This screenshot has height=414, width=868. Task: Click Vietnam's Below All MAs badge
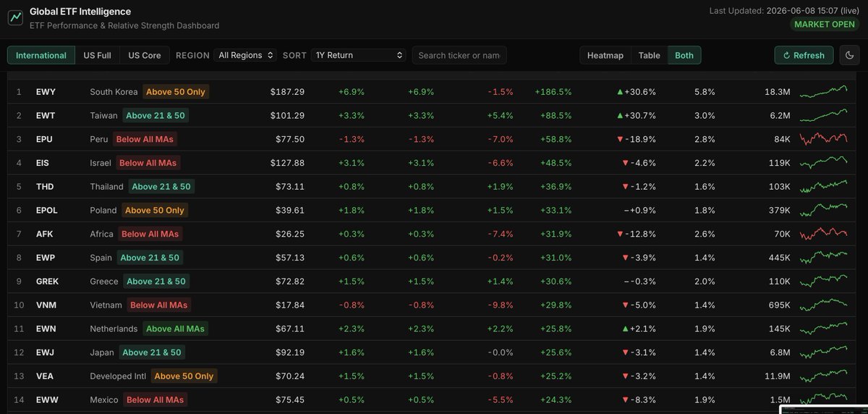(x=158, y=305)
